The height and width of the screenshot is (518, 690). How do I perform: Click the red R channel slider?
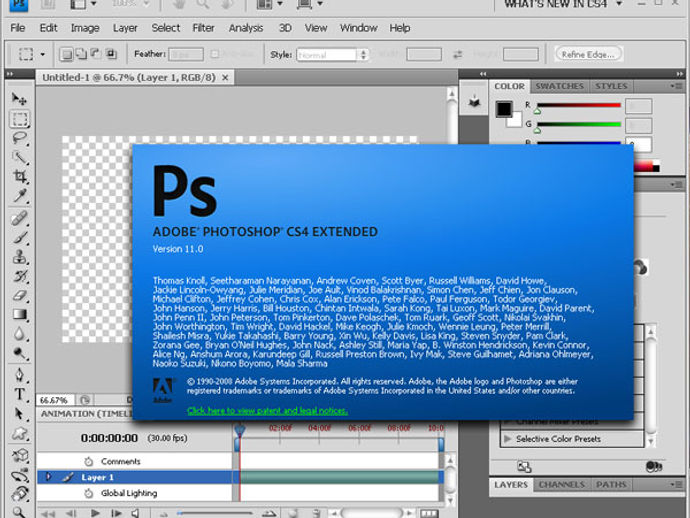[x=579, y=106]
